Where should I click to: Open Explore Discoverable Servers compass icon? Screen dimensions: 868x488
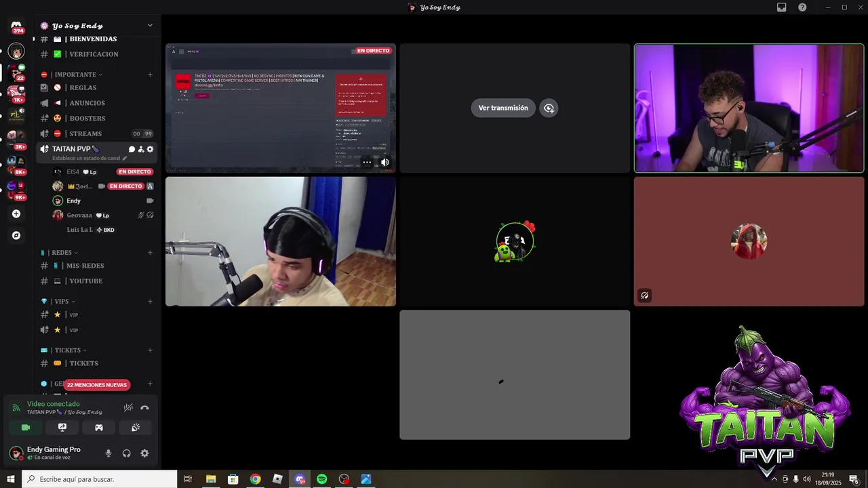tap(16, 236)
